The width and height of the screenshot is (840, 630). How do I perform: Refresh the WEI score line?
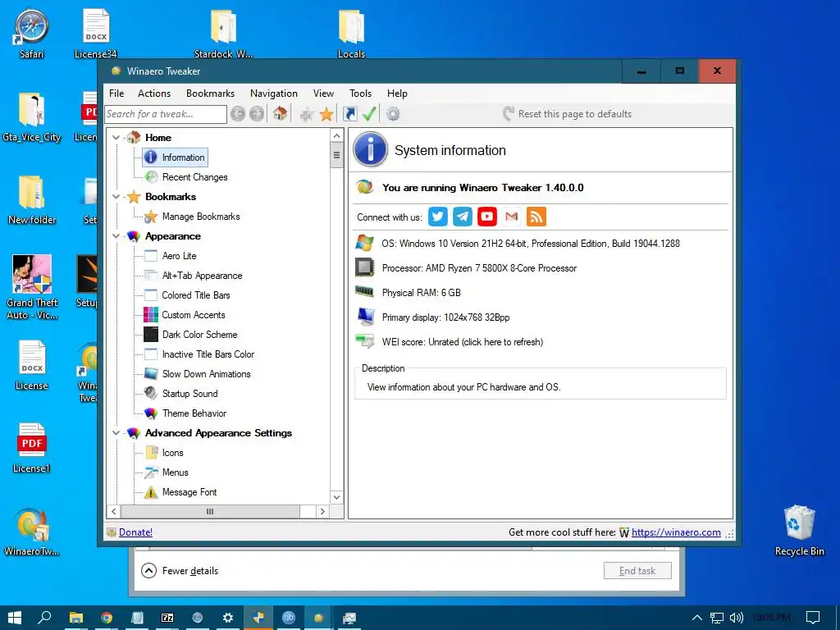click(463, 342)
